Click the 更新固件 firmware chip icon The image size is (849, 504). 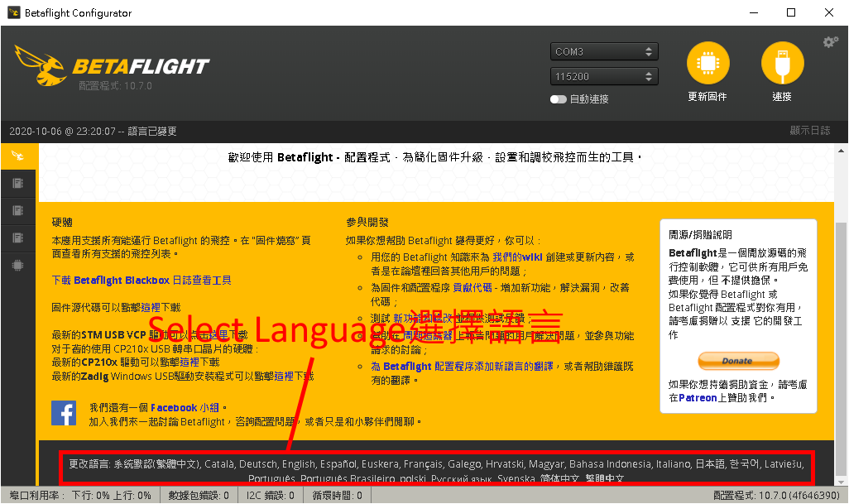click(x=707, y=63)
